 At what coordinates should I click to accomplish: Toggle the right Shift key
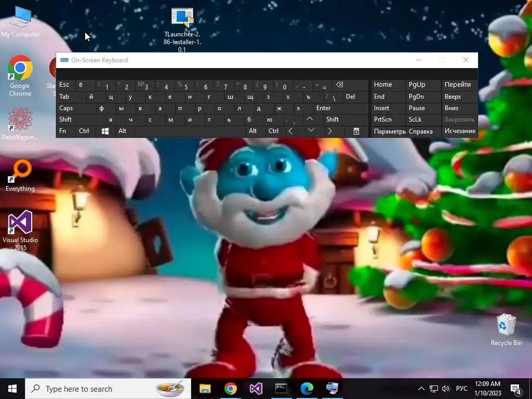tap(345, 119)
